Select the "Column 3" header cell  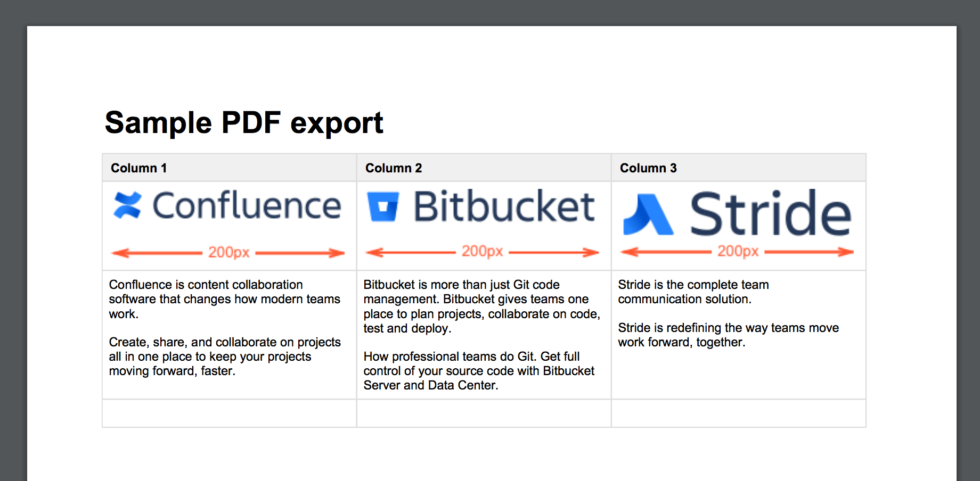pos(739,168)
